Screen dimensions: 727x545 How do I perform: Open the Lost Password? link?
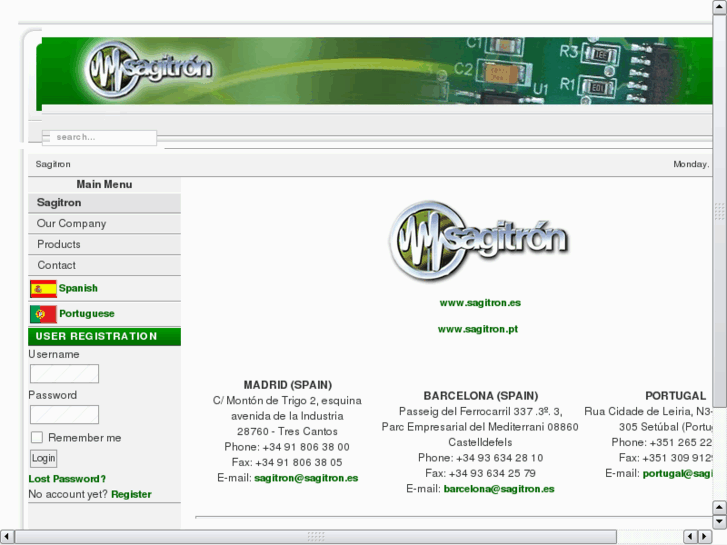(67, 479)
